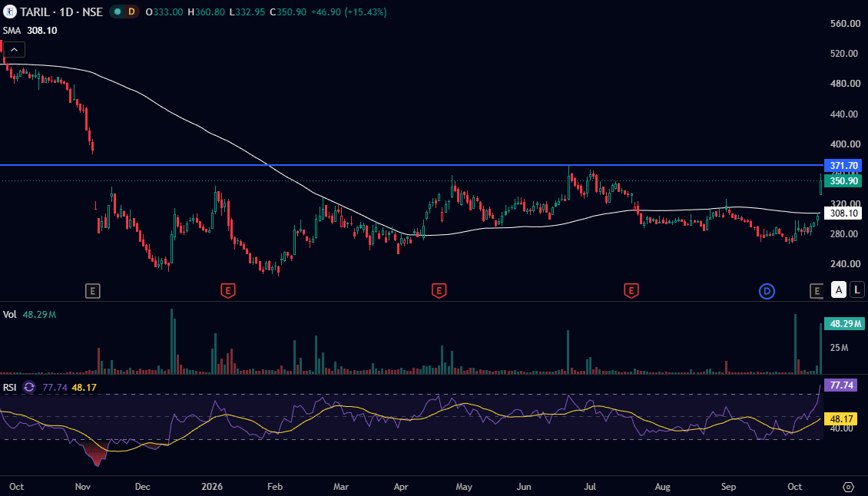
Task: Click the Jun label on the time axis
Action: [x=524, y=487]
